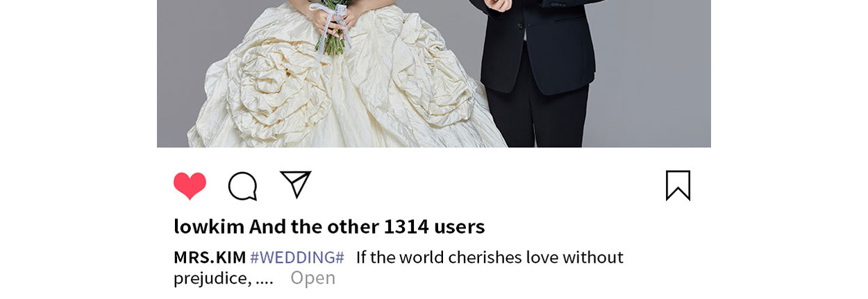The image size is (868, 299).
Task: Unlike the post with the red heart
Action: (190, 186)
